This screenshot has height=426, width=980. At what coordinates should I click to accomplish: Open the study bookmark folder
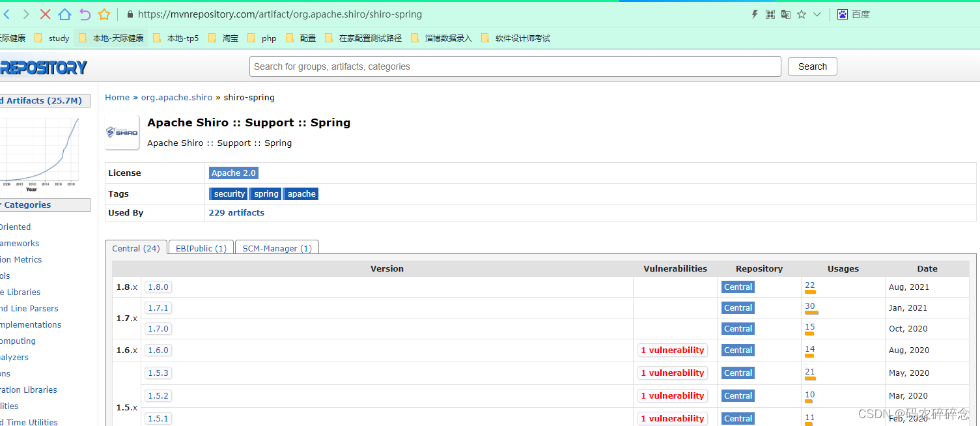tap(52, 38)
